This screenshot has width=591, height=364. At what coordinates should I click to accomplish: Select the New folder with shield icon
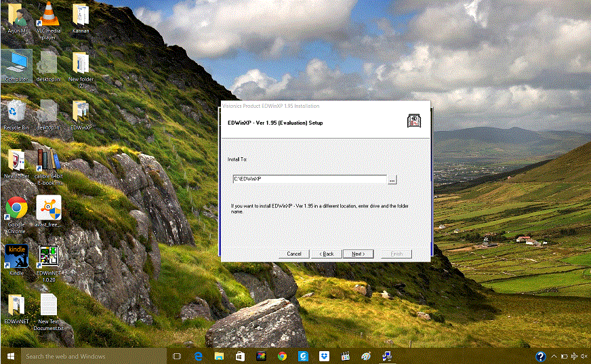point(16,164)
